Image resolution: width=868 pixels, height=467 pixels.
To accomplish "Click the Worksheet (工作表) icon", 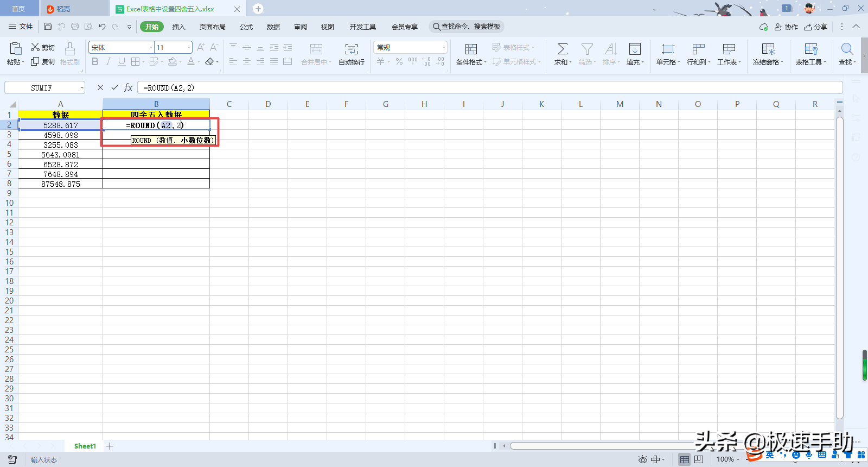I will pos(729,49).
